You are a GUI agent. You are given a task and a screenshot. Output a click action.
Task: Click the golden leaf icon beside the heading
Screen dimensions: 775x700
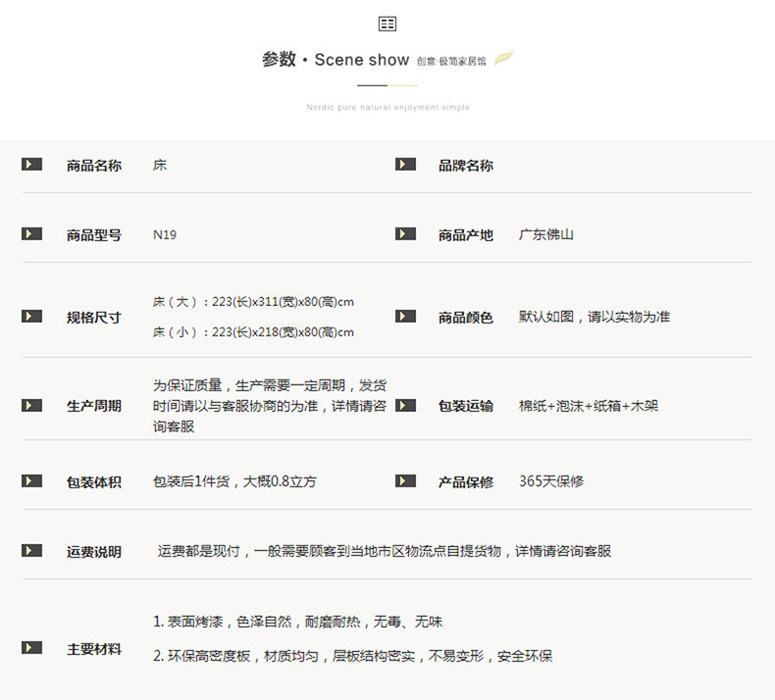[x=503, y=58]
